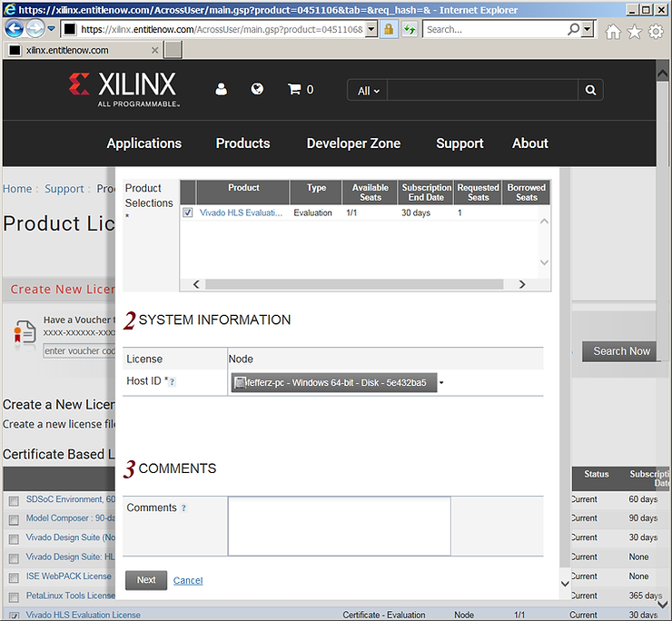Click the browser Forward arrow button
This screenshot has height=621, width=672.
[35, 29]
